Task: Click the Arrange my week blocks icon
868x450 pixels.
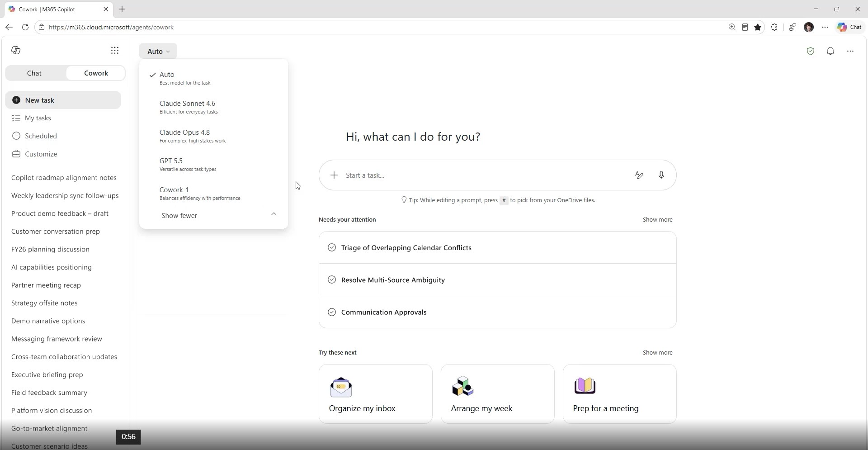Action: point(462,386)
